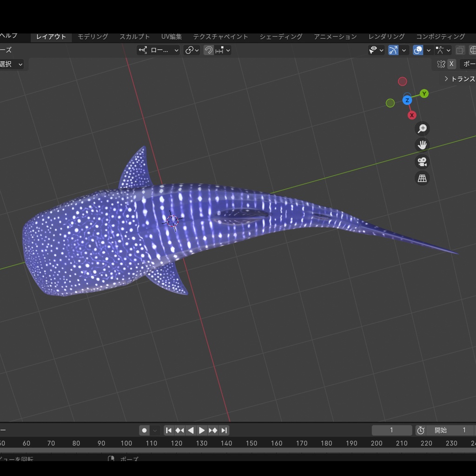
Task: Enable the X mirror pose option
Action: (x=451, y=64)
